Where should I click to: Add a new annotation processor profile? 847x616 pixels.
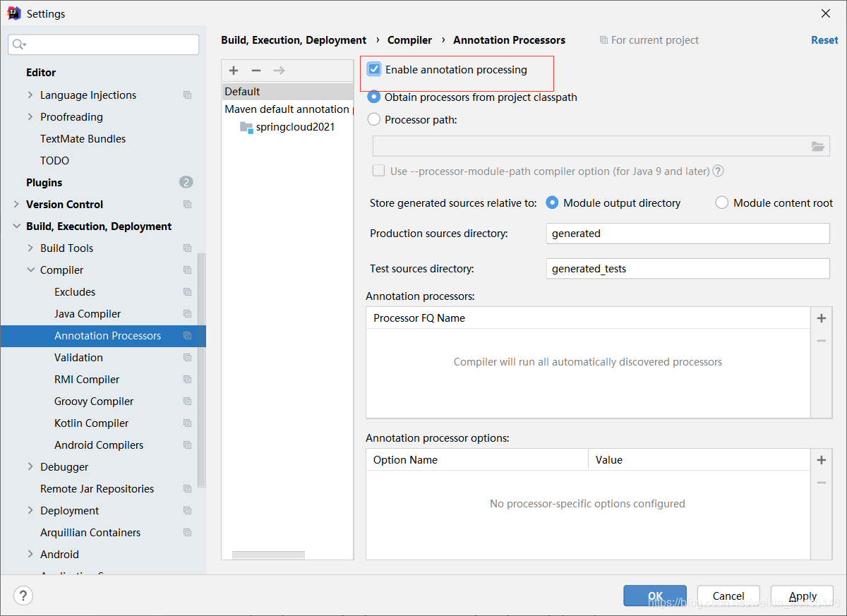(x=234, y=71)
